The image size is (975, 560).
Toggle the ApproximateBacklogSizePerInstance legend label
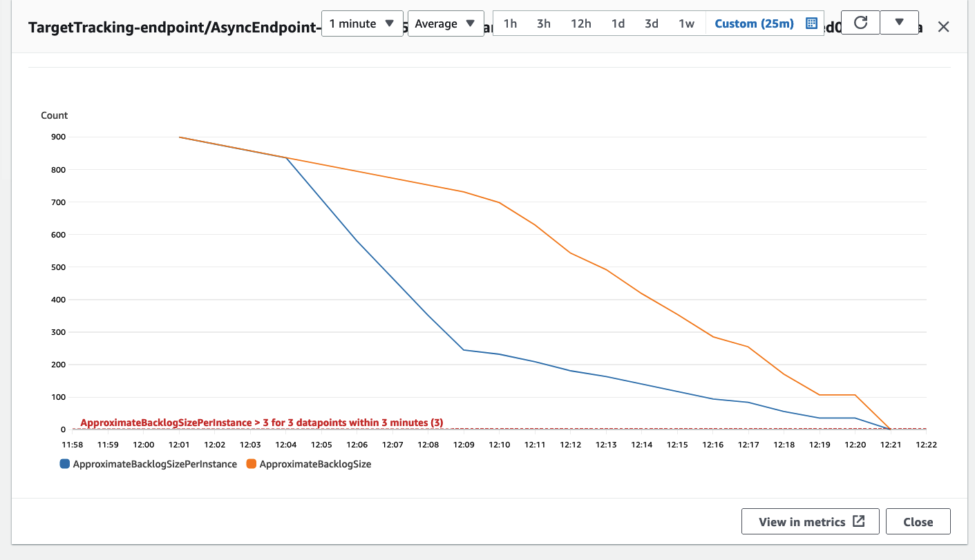(x=155, y=464)
